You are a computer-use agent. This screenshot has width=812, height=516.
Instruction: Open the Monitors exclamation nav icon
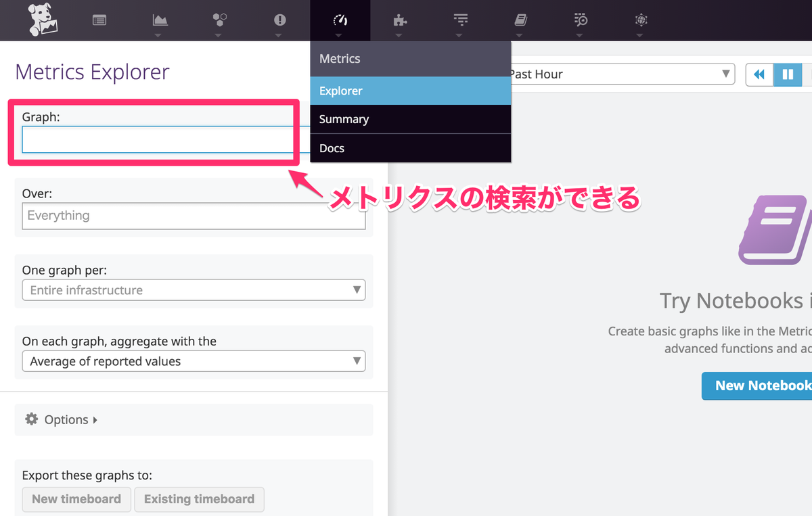click(x=279, y=20)
